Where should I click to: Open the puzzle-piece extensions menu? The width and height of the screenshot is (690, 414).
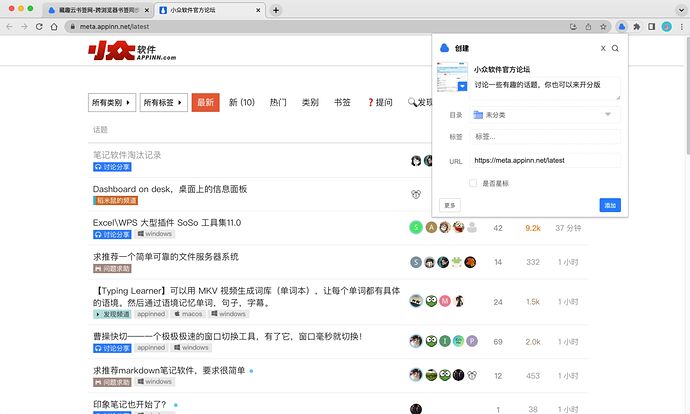coord(637,27)
